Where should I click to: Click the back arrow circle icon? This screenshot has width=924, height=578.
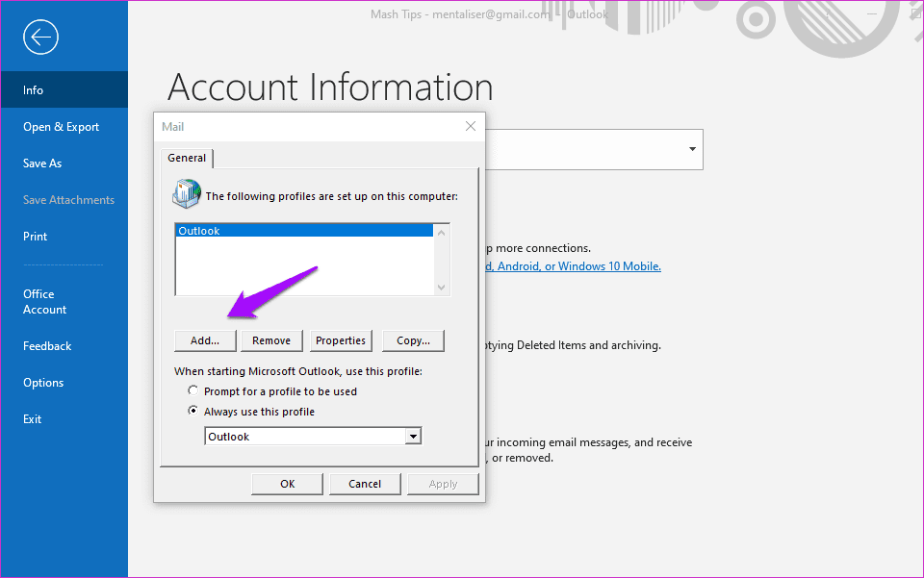click(x=41, y=38)
